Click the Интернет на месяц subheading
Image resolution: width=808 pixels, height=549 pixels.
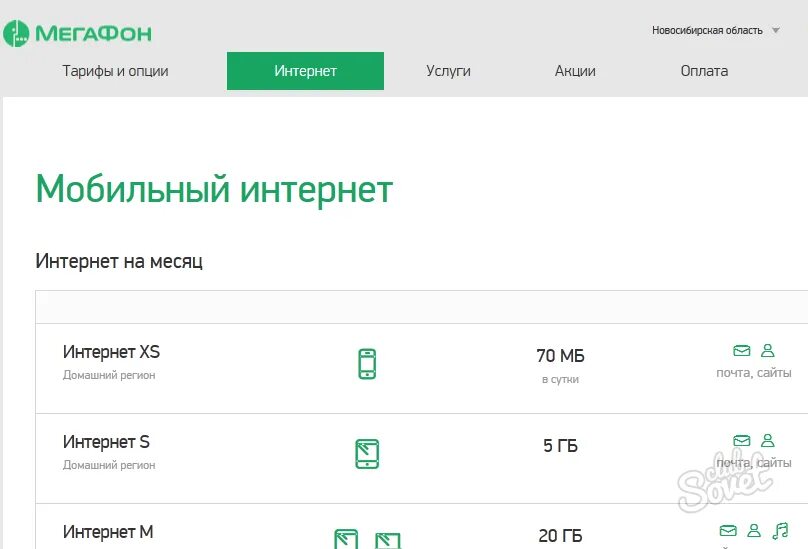point(119,261)
